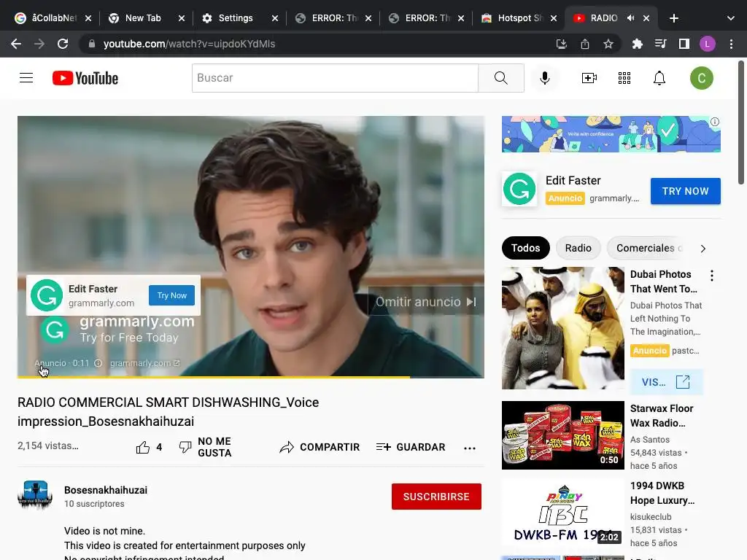
Task: Click the 'As Santos' channel name
Action: tap(650, 440)
